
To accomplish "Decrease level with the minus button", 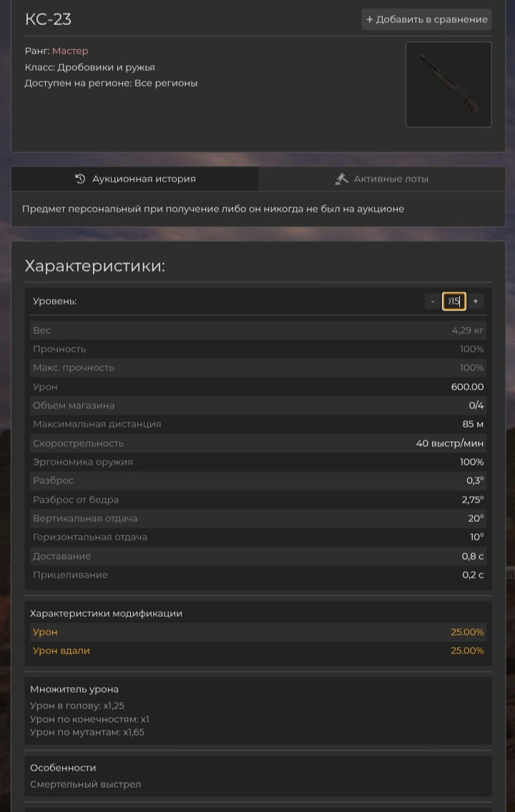I will [x=433, y=302].
